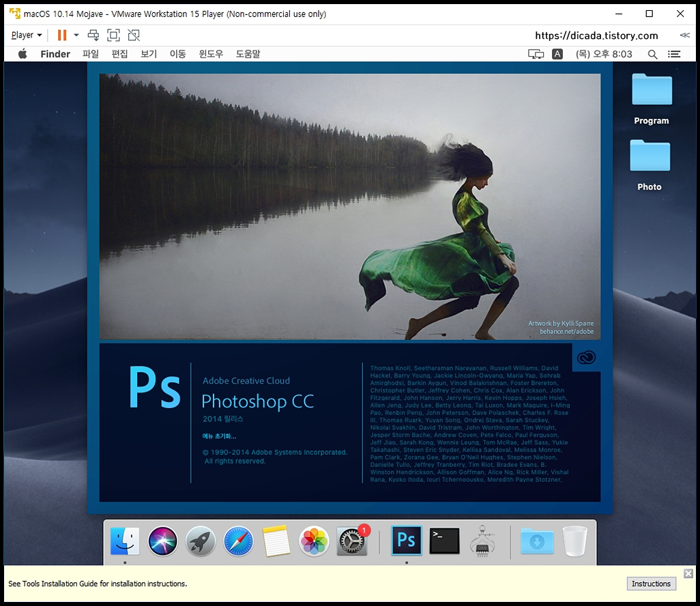Click the Adobe Creative Cloud text
The width and height of the screenshot is (700, 606).
(246, 381)
